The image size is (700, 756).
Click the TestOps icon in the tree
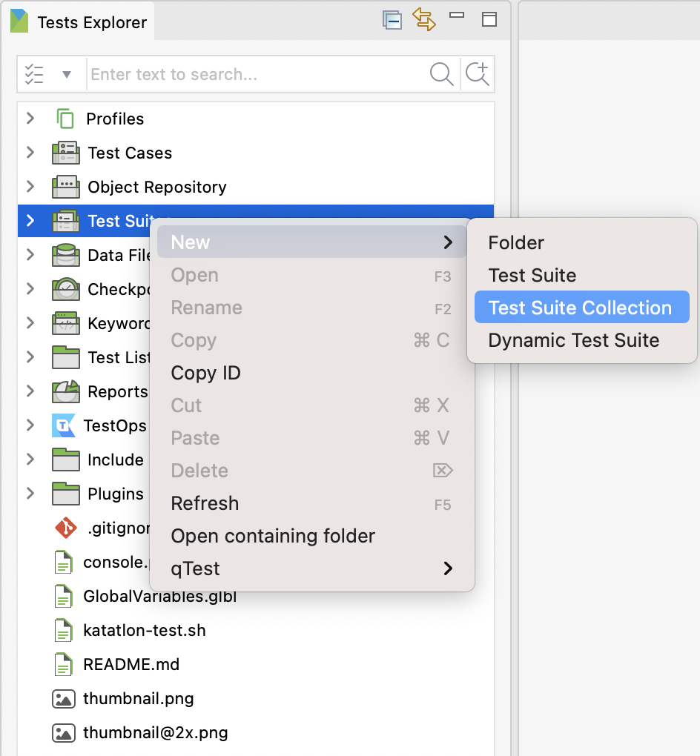[x=64, y=425]
